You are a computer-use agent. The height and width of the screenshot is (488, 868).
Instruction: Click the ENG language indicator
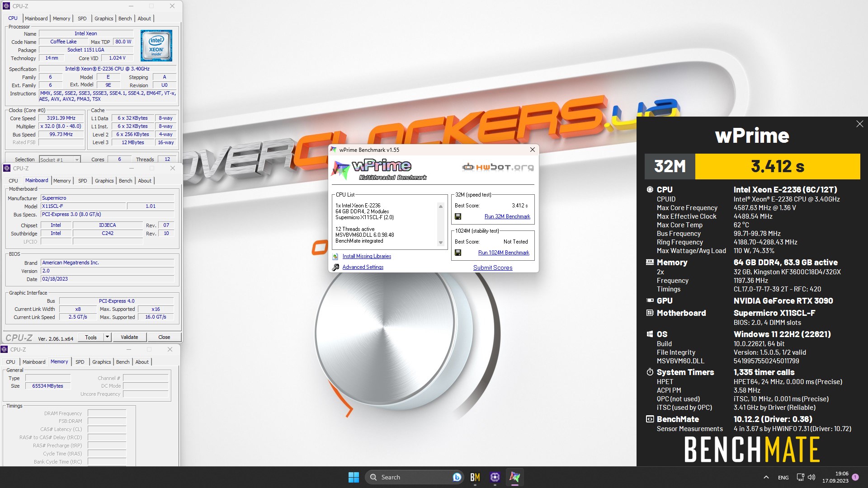(783, 477)
